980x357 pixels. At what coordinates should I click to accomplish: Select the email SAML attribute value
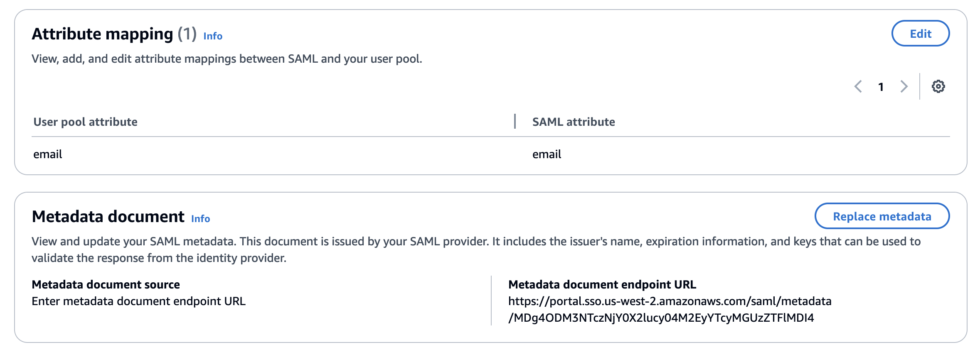(x=547, y=154)
